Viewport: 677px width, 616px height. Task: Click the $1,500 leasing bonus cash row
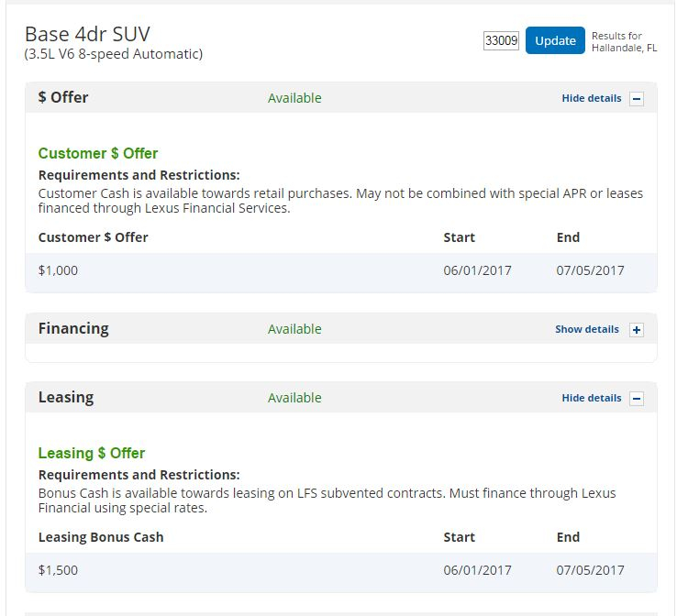[x=341, y=570]
